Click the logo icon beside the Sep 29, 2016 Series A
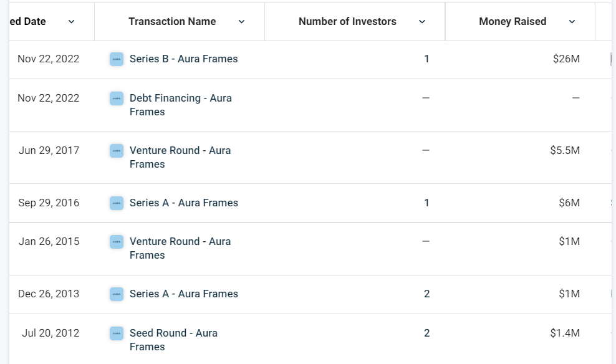Image resolution: width=616 pixels, height=364 pixels. click(x=117, y=203)
